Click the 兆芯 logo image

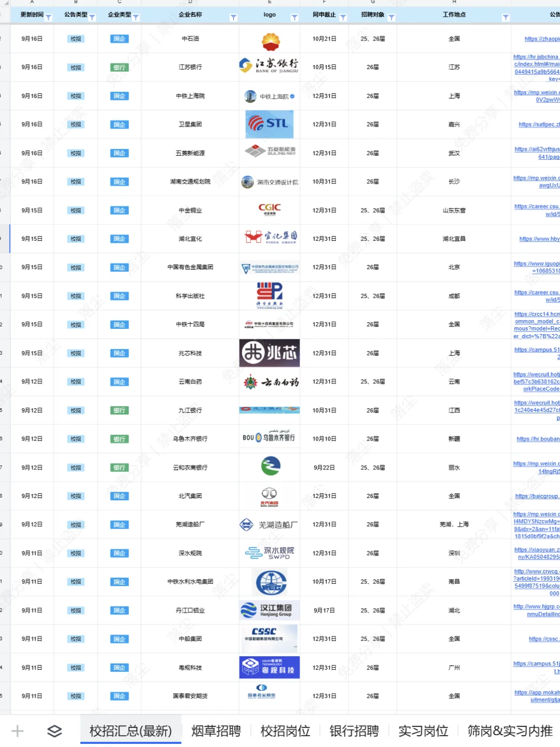pos(270,353)
